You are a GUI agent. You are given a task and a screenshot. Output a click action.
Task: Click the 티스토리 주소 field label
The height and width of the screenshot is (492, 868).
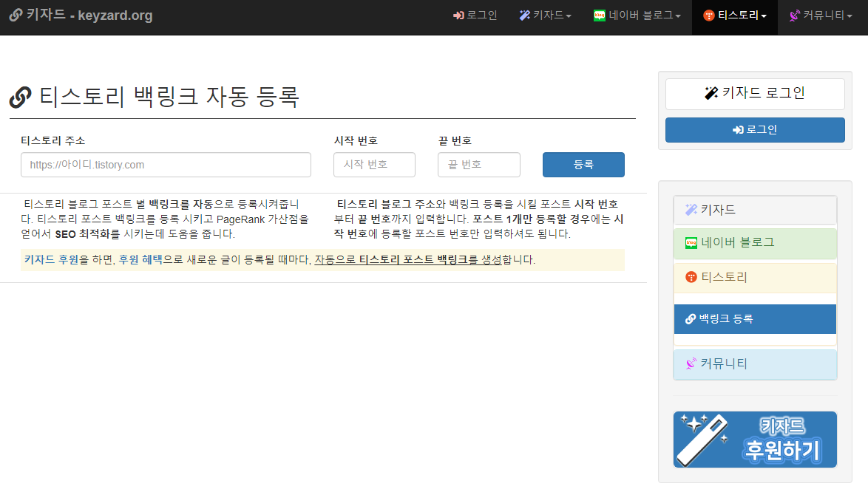coord(53,141)
